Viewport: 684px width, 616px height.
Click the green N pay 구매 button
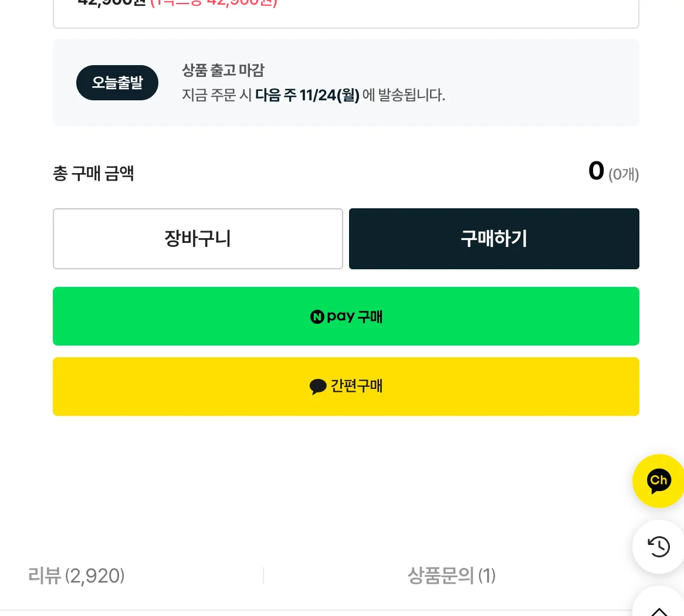[346, 316]
